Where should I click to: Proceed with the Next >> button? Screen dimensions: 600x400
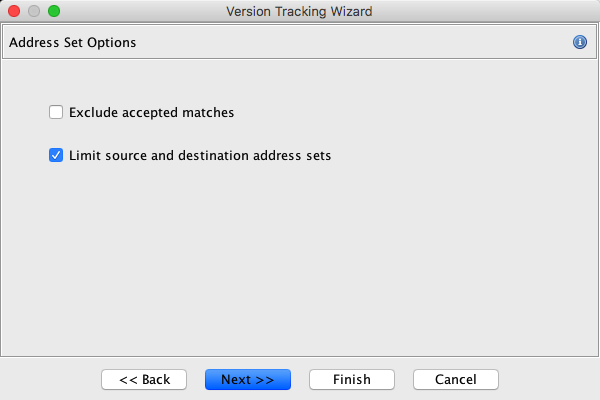click(x=248, y=379)
